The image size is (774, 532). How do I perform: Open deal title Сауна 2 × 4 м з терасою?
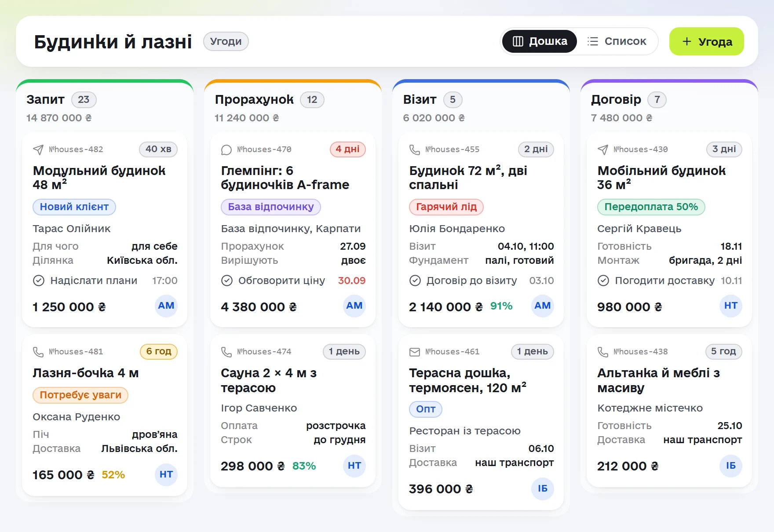coord(269,380)
